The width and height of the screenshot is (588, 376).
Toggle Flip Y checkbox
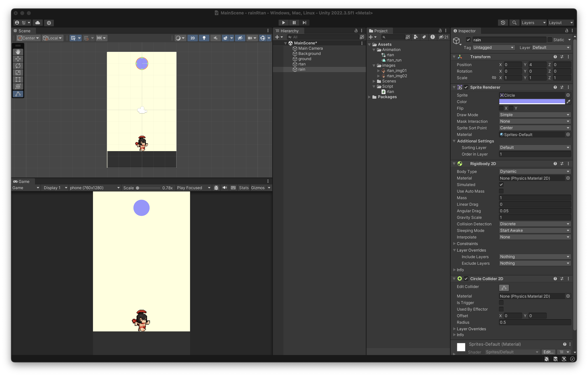tap(511, 108)
